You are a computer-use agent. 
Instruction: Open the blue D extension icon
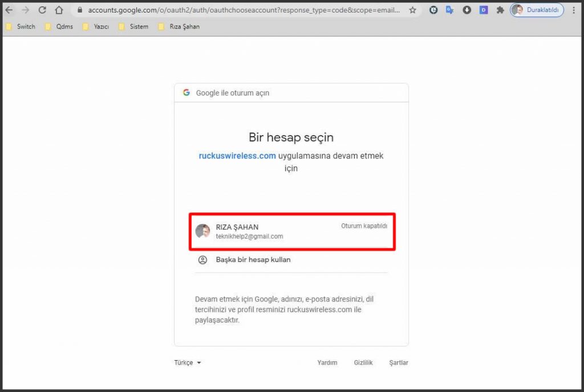[484, 10]
